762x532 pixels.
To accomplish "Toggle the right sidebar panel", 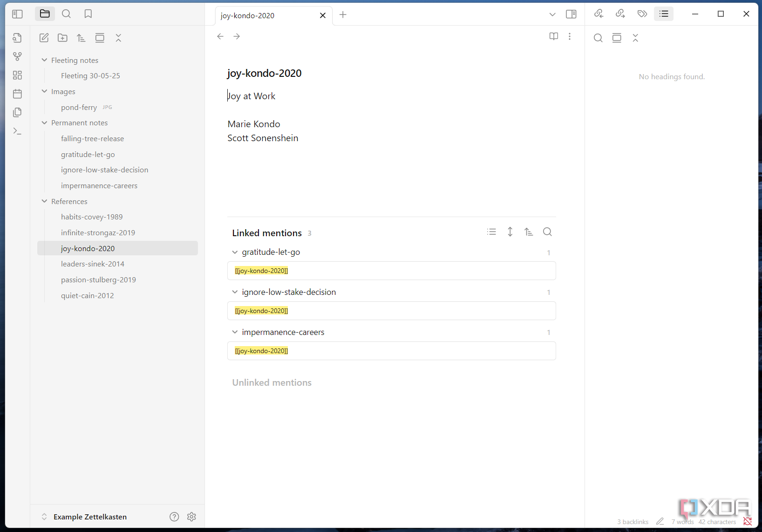I will (x=571, y=14).
